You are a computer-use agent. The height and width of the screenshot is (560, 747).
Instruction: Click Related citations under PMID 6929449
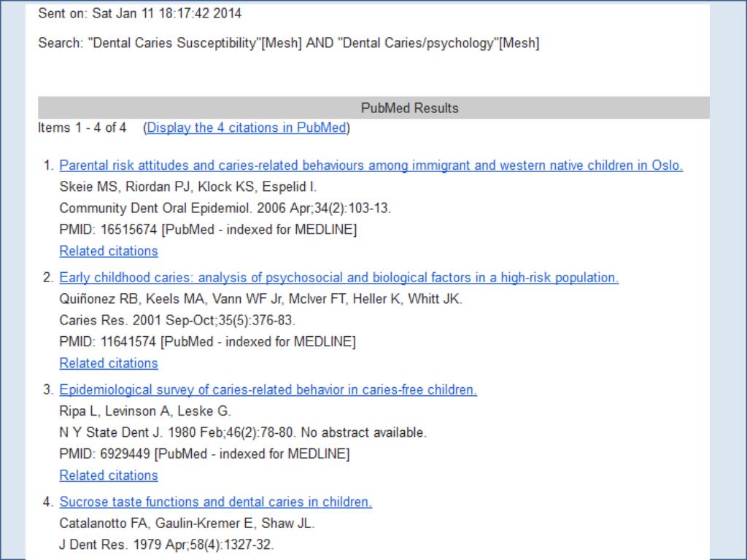click(109, 475)
